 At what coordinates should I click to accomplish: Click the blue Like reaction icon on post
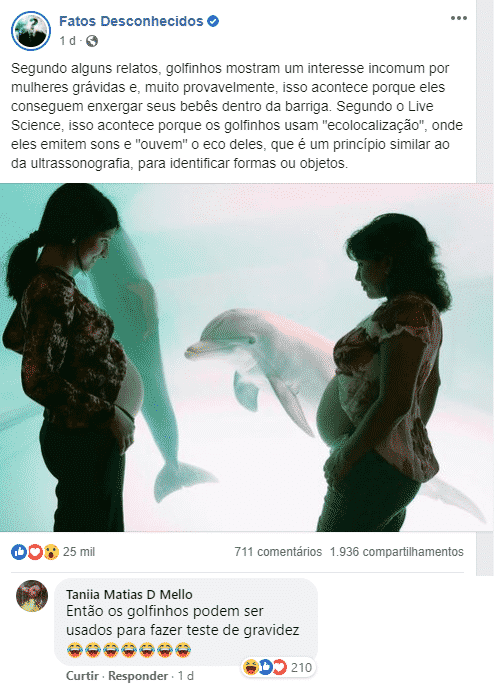tap(19, 552)
